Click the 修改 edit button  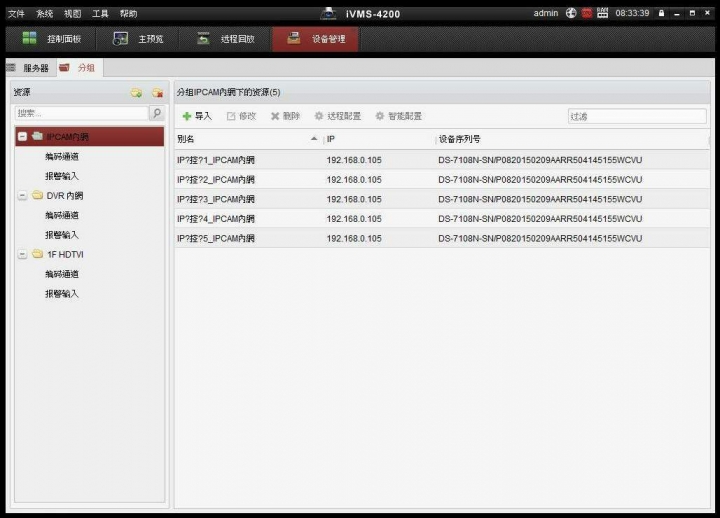242,116
